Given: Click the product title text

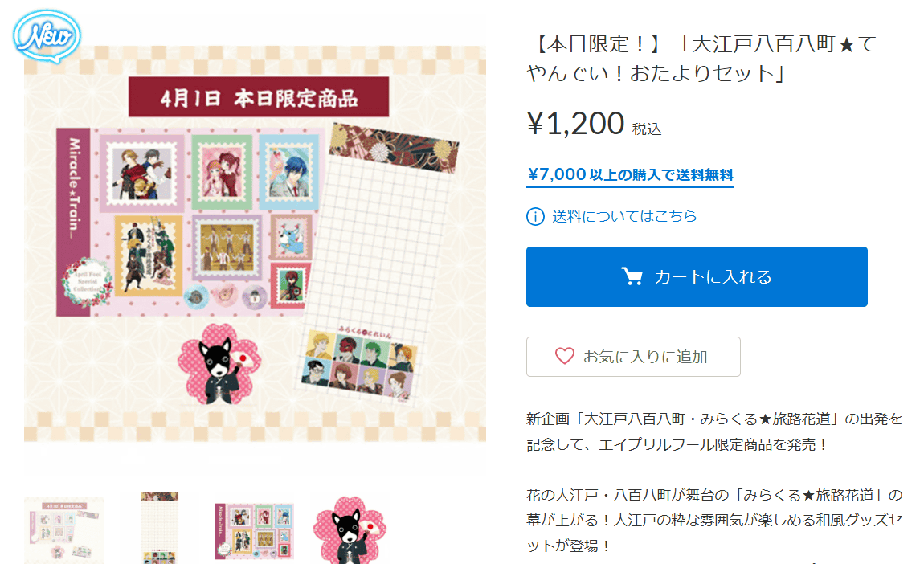Looking at the screenshot, I should coord(702,59).
